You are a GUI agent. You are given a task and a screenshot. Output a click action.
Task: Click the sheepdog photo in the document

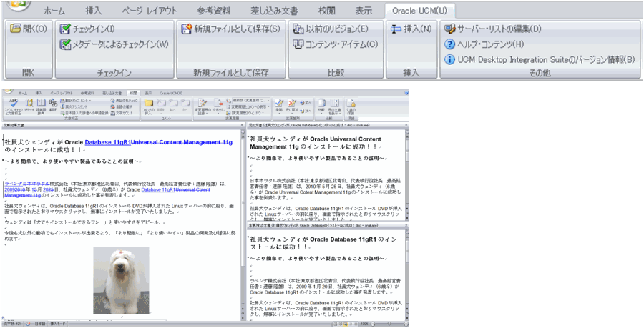[x=120, y=279]
